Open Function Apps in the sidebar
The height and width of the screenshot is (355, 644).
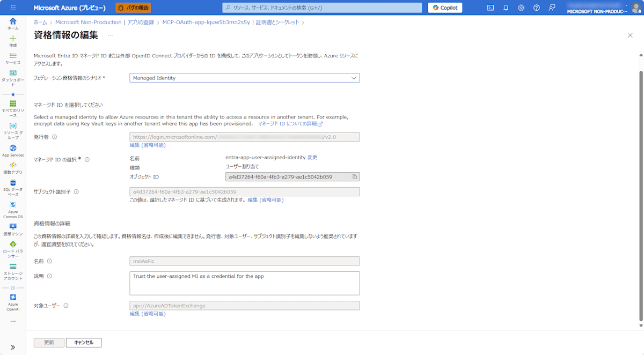[13, 168]
